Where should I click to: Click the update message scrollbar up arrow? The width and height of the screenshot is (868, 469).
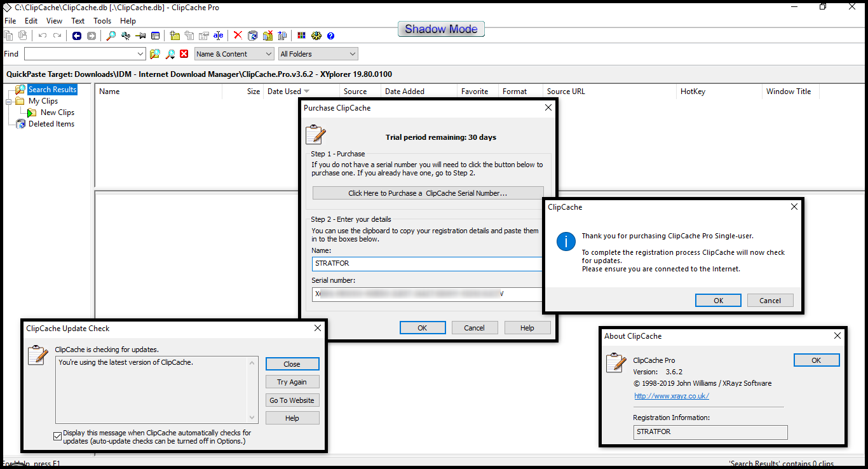pos(253,363)
